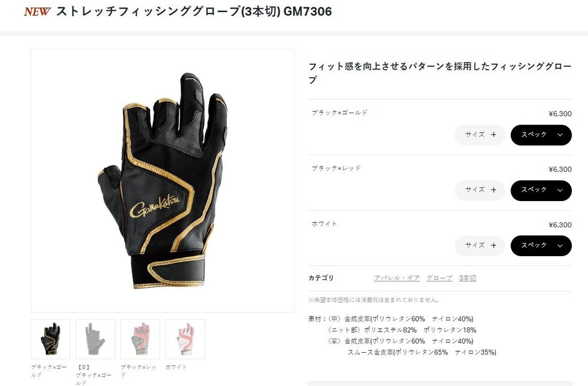Click plus icon on ブラック×ゴールド サイズ button
Image resolution: width=588 pixels, height=386 pixels.
pyautogui.click(x=493, y=134)
